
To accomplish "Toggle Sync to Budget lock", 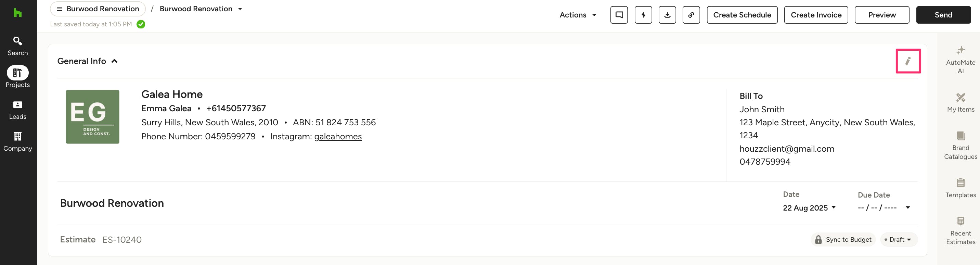I will click(x=843, y=239).
